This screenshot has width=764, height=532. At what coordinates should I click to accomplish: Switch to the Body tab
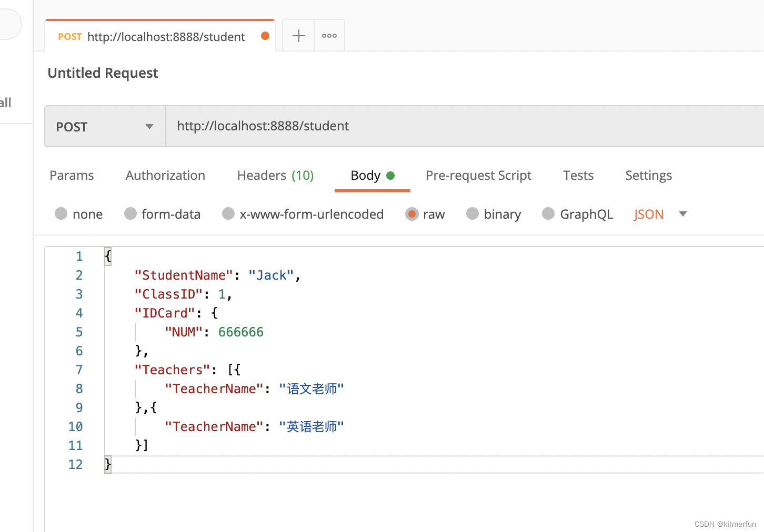tap(373, 175)
